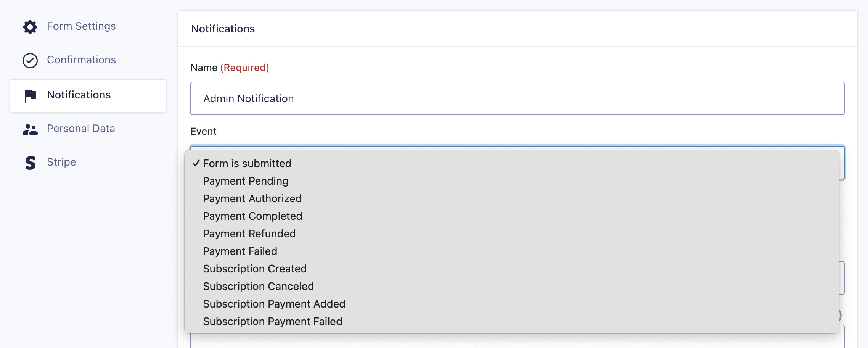Viewport: 868px width, 348px height.
Task: Select the Payment Completed event option
Action: (511, 216)
